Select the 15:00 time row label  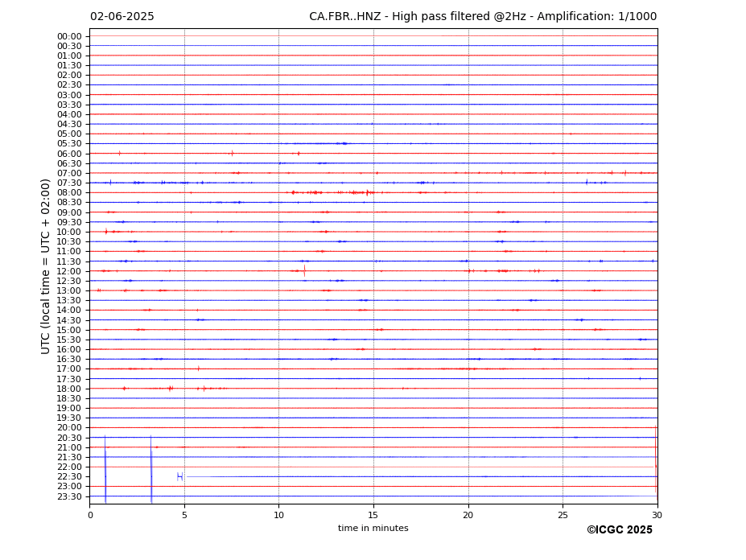[x=69, y=330]
